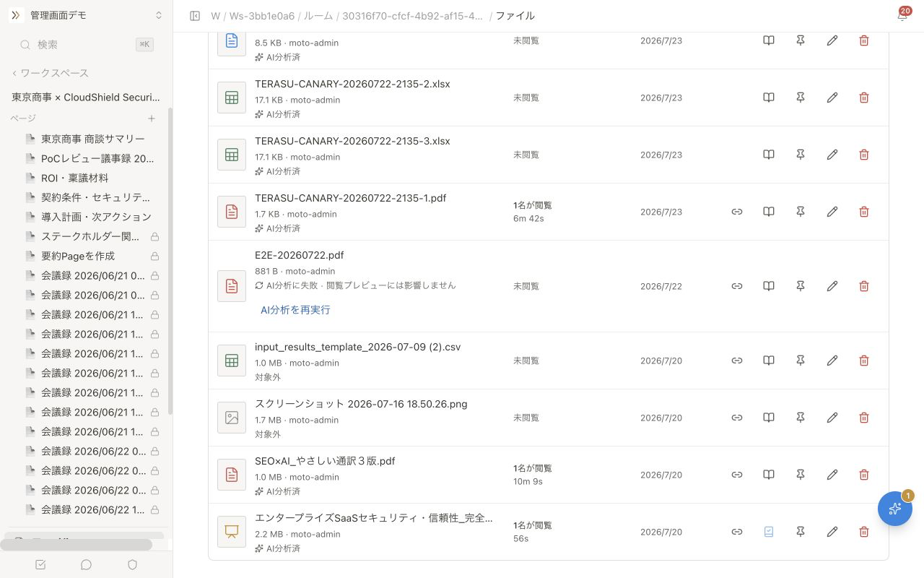The height and width of the screenshot is (578, 924).
Task: Click the presentation thumbnail of エンタープライズSaaS file
Action: (232, 532)
